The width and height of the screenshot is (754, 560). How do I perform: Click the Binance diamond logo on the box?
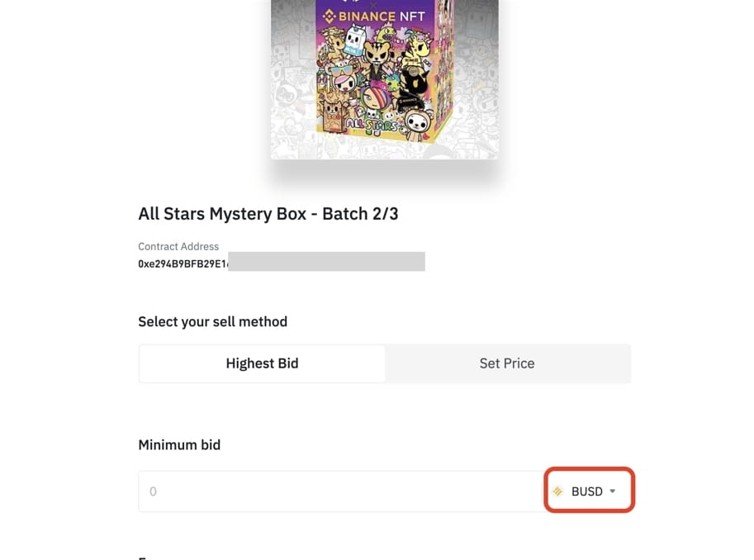point(329,16)
